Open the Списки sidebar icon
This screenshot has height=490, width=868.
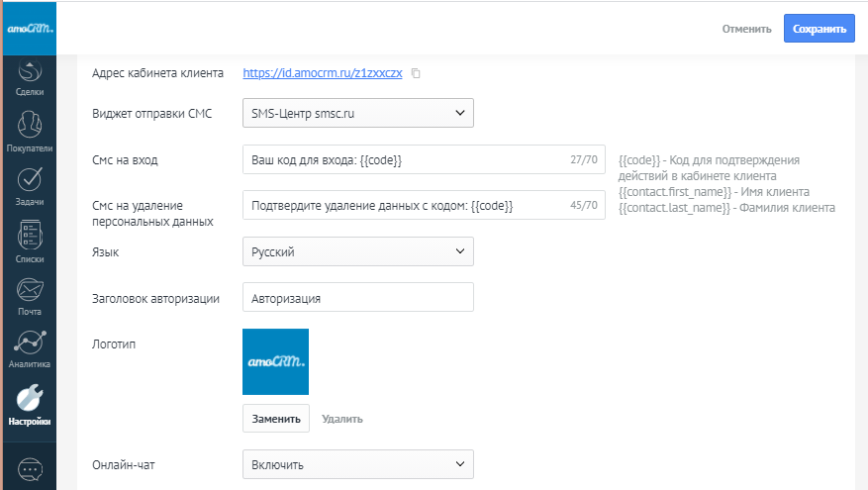(30, 237)
